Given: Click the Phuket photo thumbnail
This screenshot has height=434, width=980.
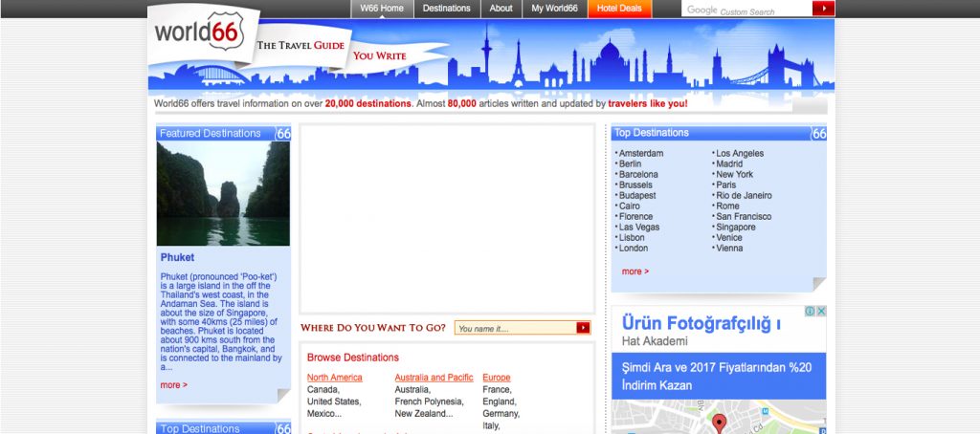Looking at the screenshot, I should (223, 194).
